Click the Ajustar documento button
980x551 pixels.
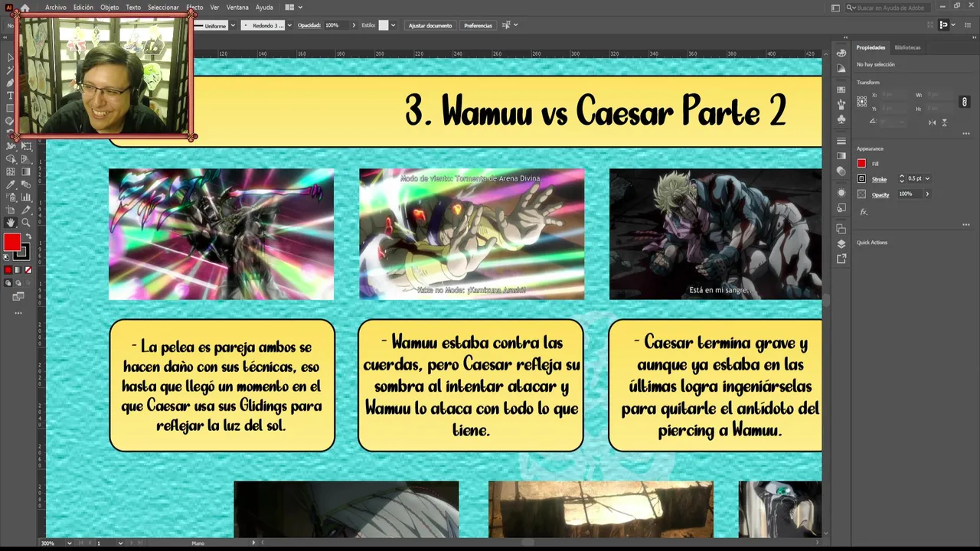click(430, 25)
